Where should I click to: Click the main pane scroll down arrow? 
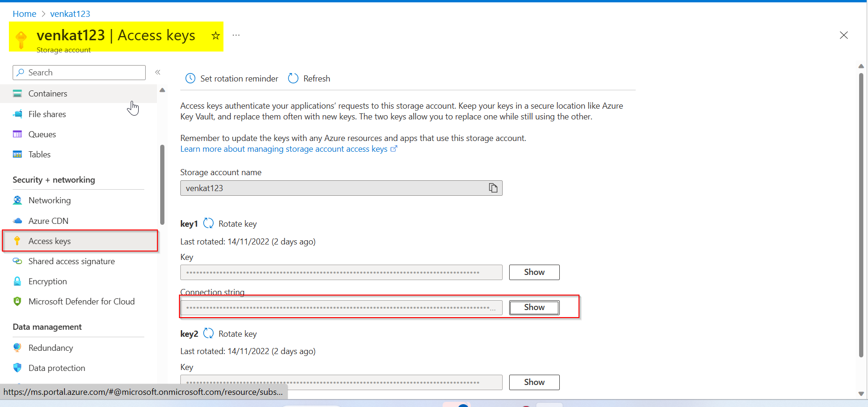tap(861, 394)
